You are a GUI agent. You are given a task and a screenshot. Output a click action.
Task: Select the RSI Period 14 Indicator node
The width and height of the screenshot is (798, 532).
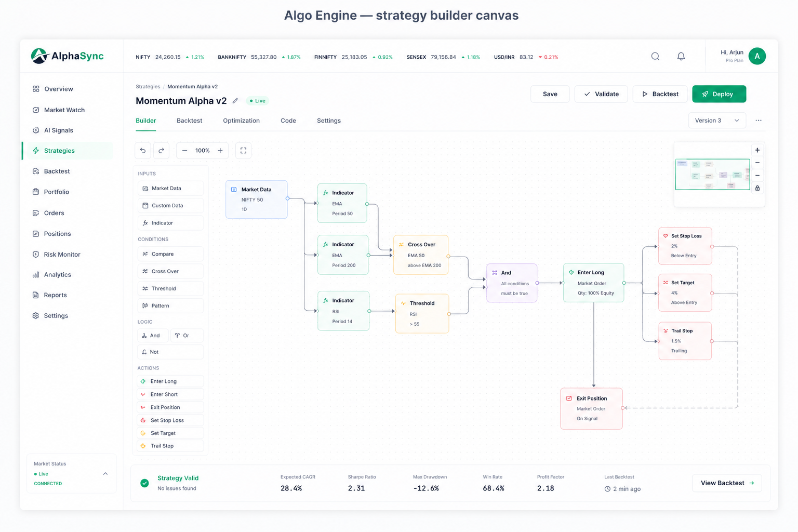343,311
